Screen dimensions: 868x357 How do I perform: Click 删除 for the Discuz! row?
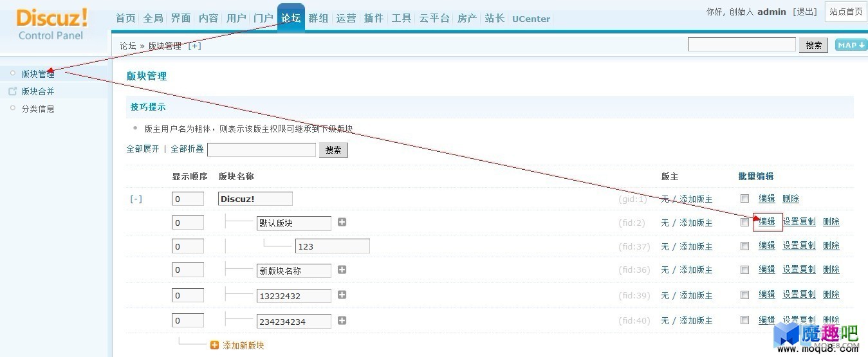pos(791,198)
